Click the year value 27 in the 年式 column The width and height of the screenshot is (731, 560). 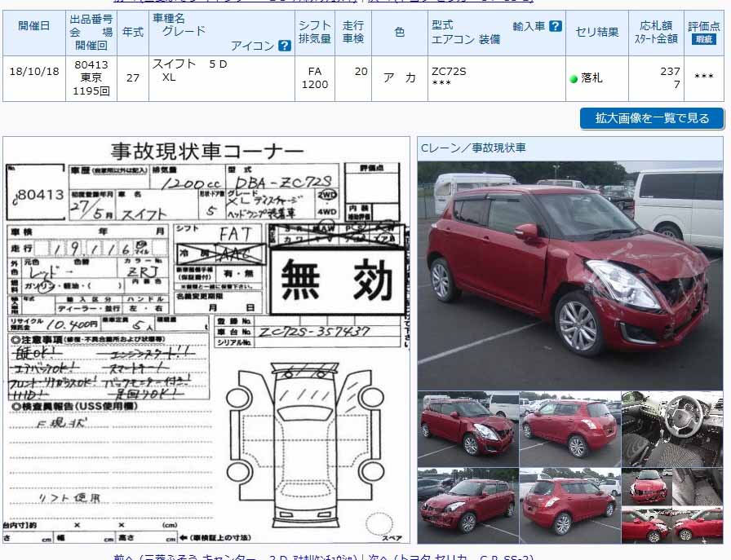133,77
